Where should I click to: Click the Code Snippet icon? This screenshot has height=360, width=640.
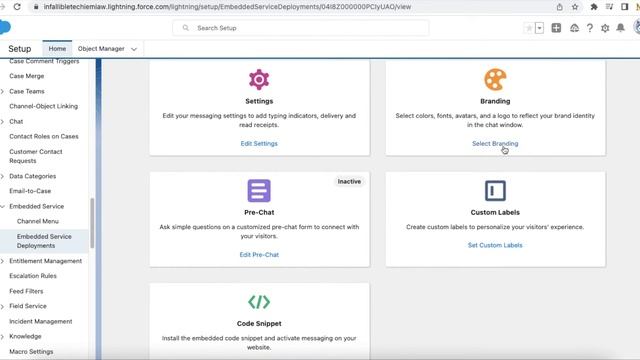259,302
